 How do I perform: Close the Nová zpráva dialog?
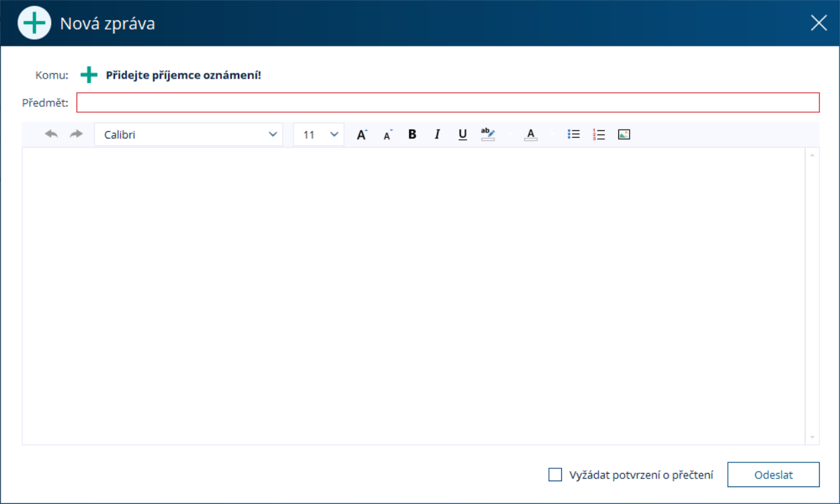818,23
